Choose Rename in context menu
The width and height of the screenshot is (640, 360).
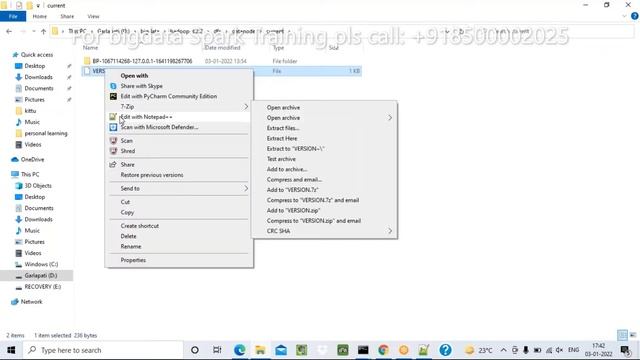pyautogui.click(x=179, y=247)
